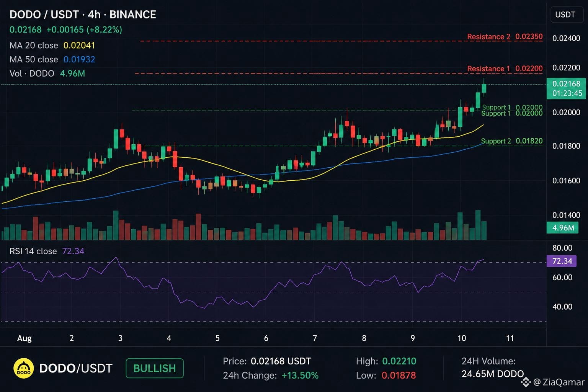This screenshot has width=588, height=392.
Task: Click the RSI 14 close indicator legend
Action: tap(47, 251)
